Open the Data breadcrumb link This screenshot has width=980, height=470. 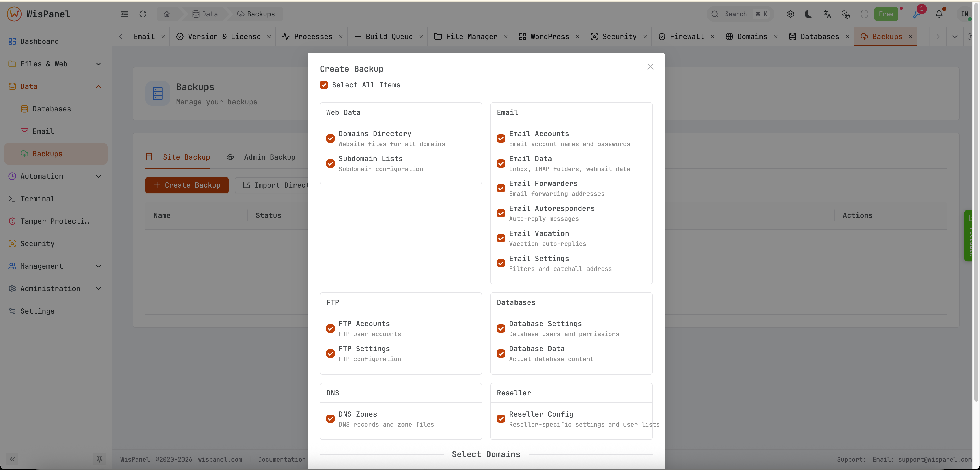point(205,14)
